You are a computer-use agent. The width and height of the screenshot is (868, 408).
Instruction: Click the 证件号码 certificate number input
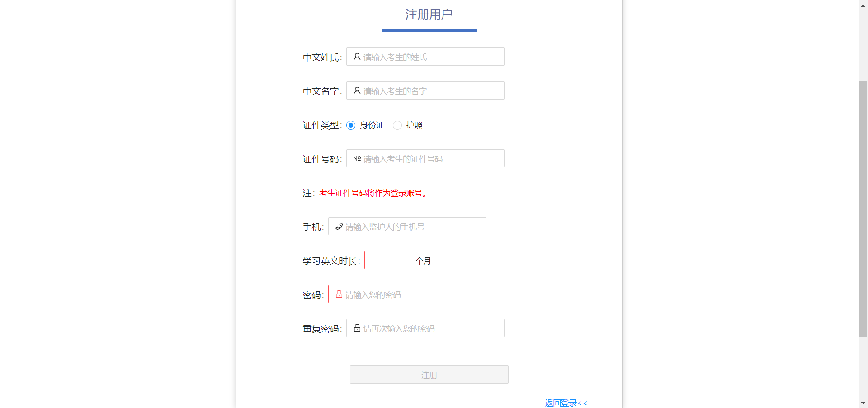click(429, 158)
